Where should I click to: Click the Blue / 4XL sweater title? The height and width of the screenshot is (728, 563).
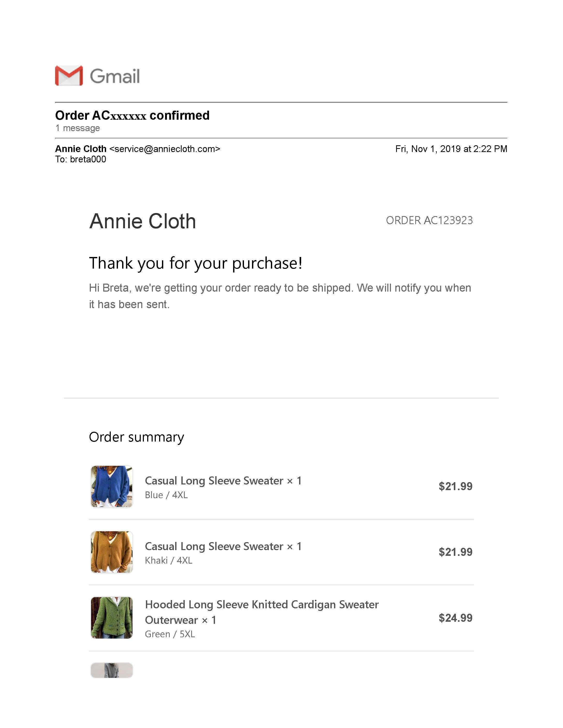coord(223,481)
